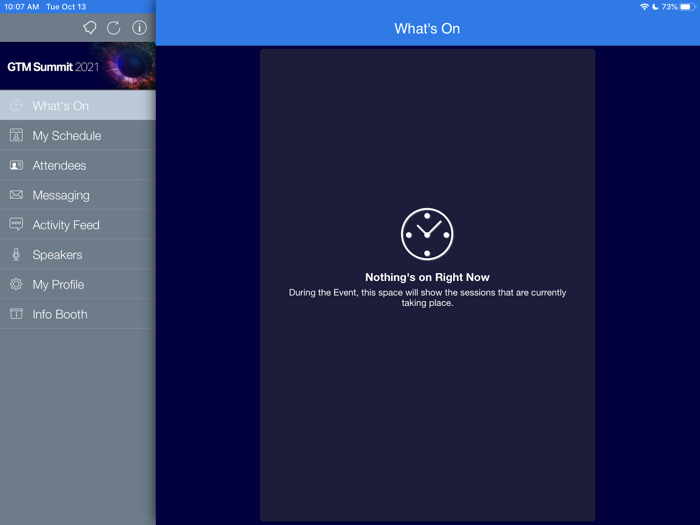700x525 pixels.
Task: Tap the 10:07 AM time in the status bar
Action: click(21, 7)
